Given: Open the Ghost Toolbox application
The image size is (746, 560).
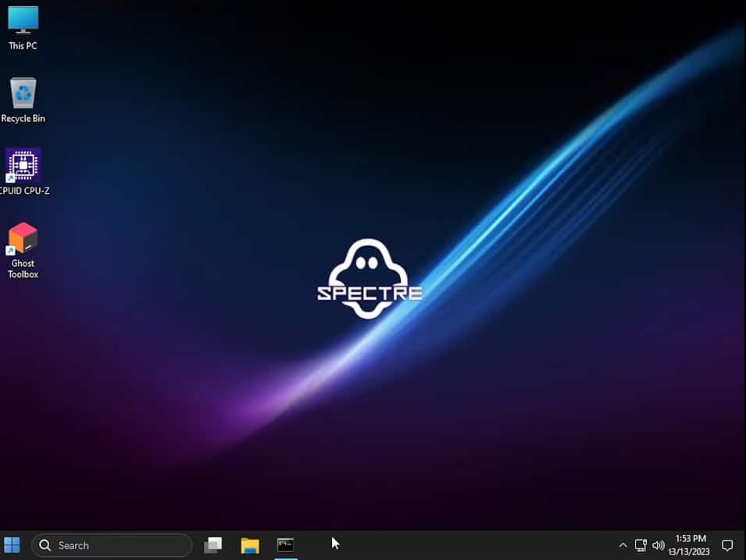Looking at the screenshot, I should point(22,238).
